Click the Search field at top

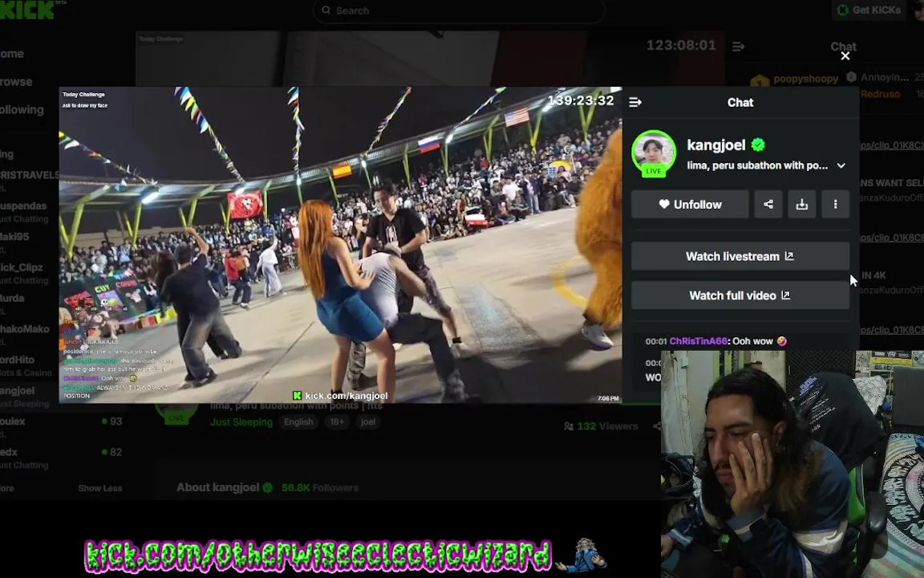click(459, 10)
